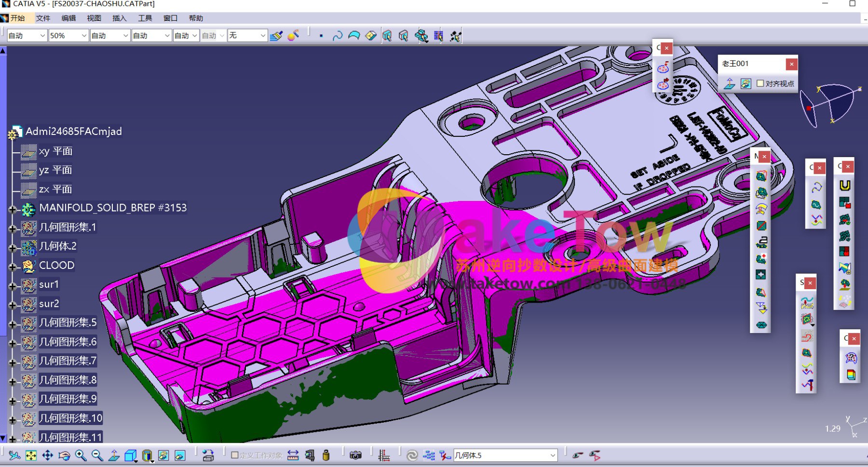The width and height of the screenshot is (868, 467).
Task: Click the Axis System icon in bottom toolbar
Action: [384, 455]
